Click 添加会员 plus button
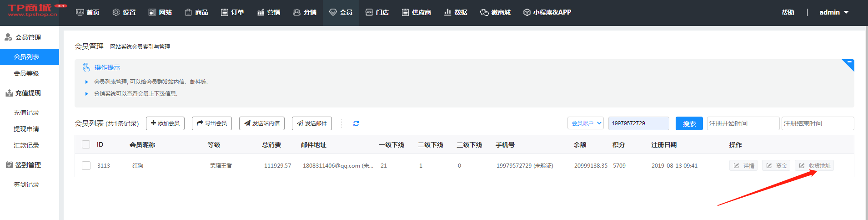This screenshot has height=220, width=868. (x=165, y=123)
